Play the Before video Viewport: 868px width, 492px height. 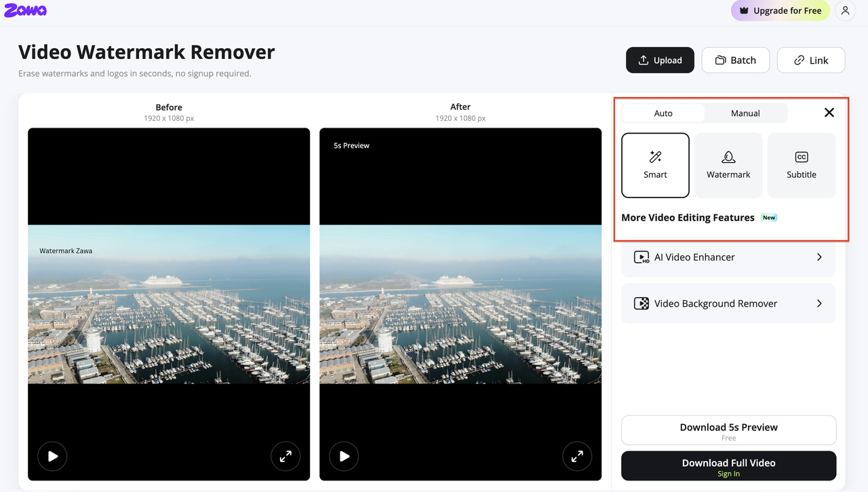pyautogui.click(x=52, y=457)
